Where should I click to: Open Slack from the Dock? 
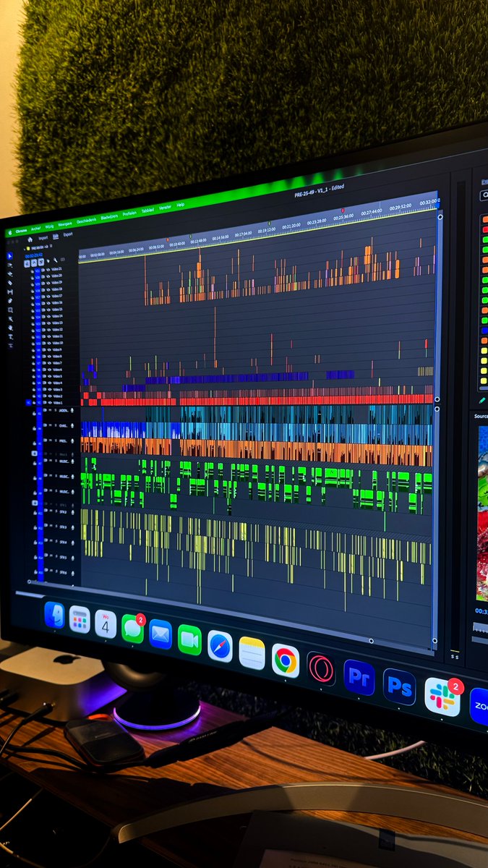click(442, 697)
